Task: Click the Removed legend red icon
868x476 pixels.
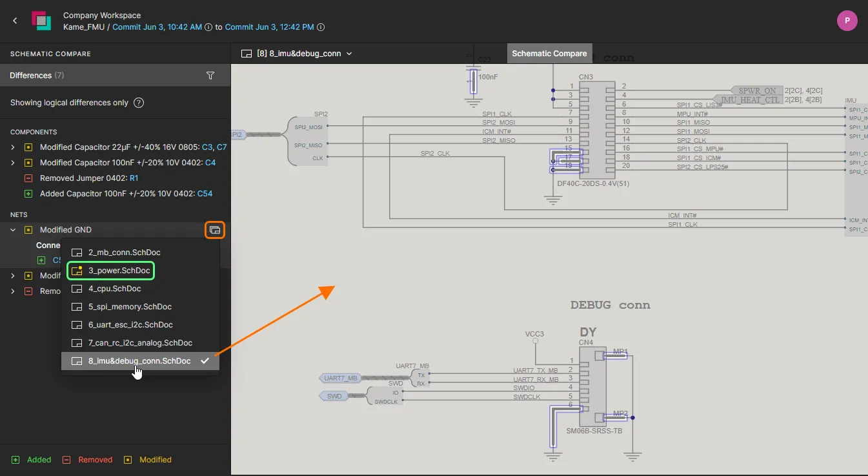Action: coord(66,460)
